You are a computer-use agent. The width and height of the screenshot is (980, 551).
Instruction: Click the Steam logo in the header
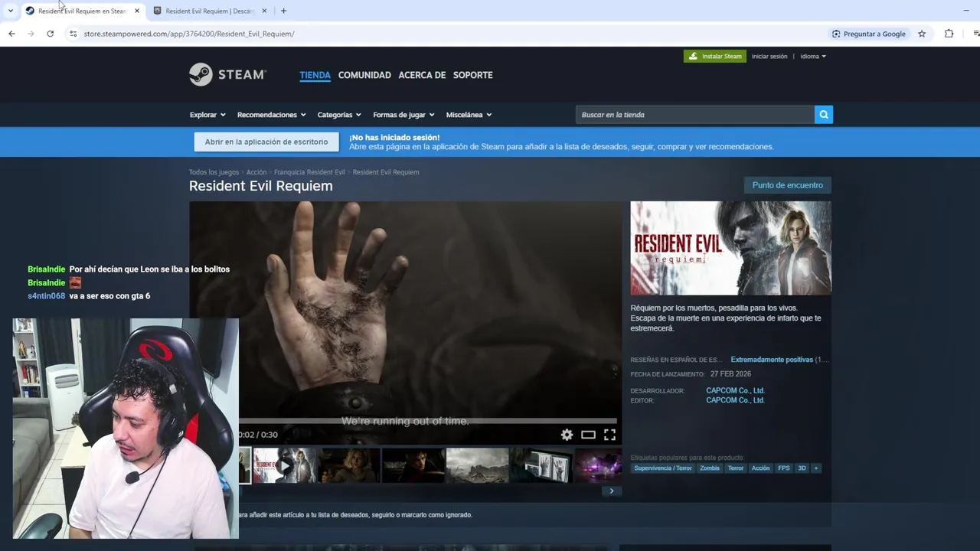point(227,74)
